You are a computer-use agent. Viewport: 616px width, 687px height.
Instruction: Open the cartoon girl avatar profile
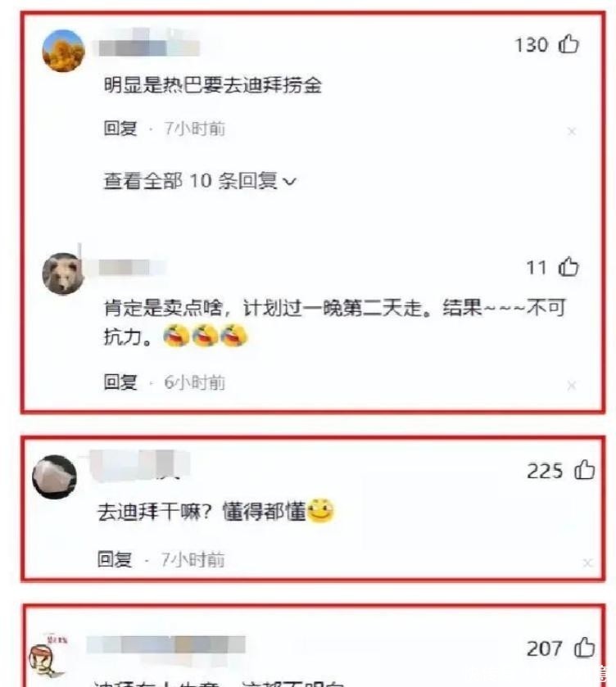click(x=48, y=655)
